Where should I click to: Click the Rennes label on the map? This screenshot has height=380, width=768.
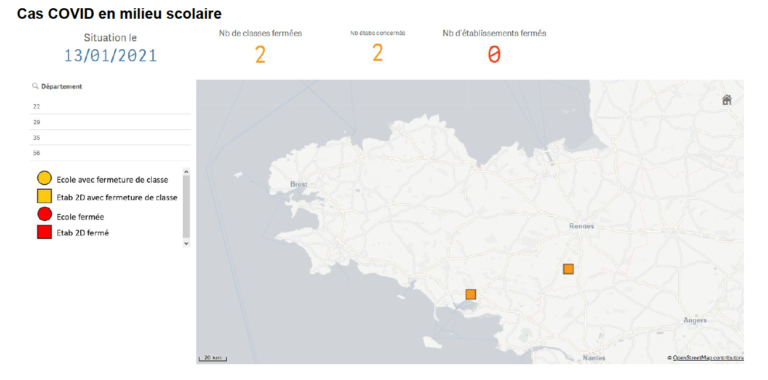pos(582,226)
